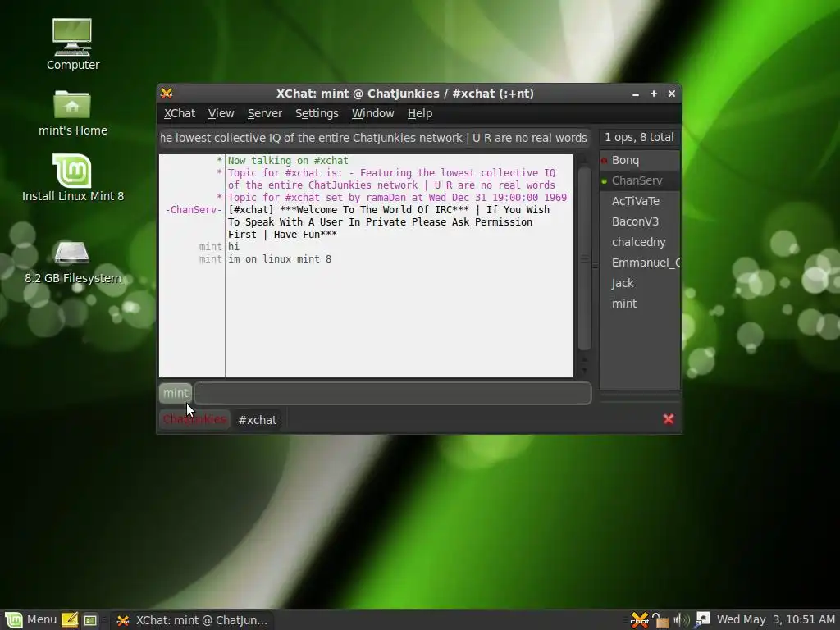Click the chat window vertical scrollbar
The height and width of the screenshot is (630, 840).
point(584,258)
